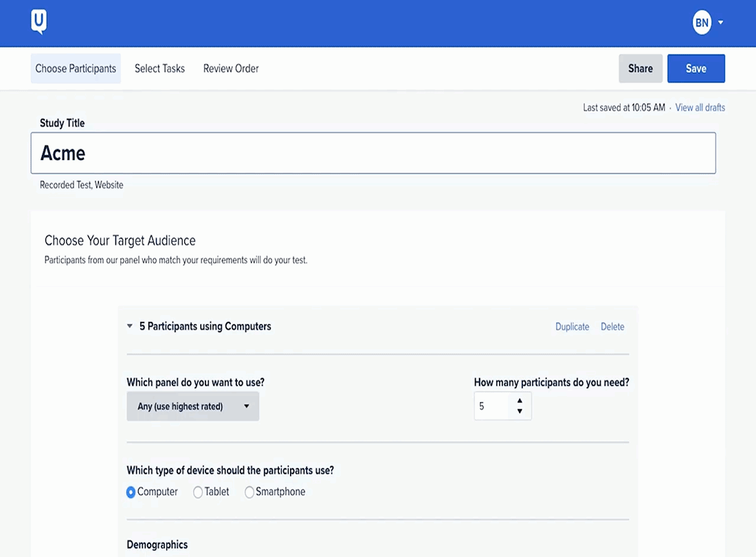The width and height of the screenshot is (756, 557).
Task: Focus the participants number field
Action: click(491, 406)
